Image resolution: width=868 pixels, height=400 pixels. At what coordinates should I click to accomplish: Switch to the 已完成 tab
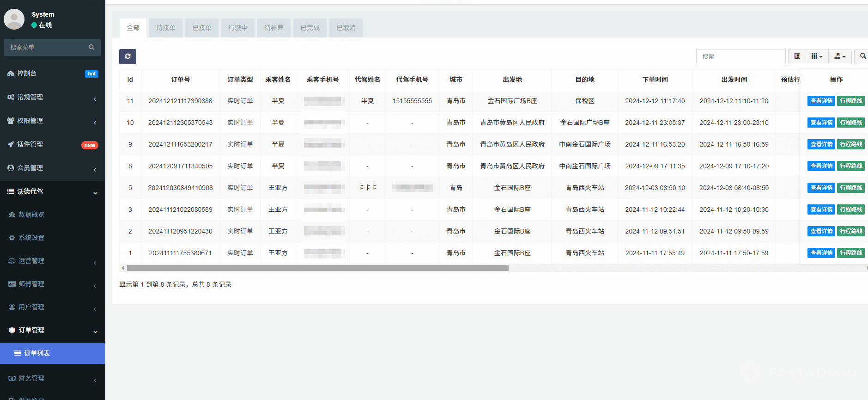coord(310,28)
